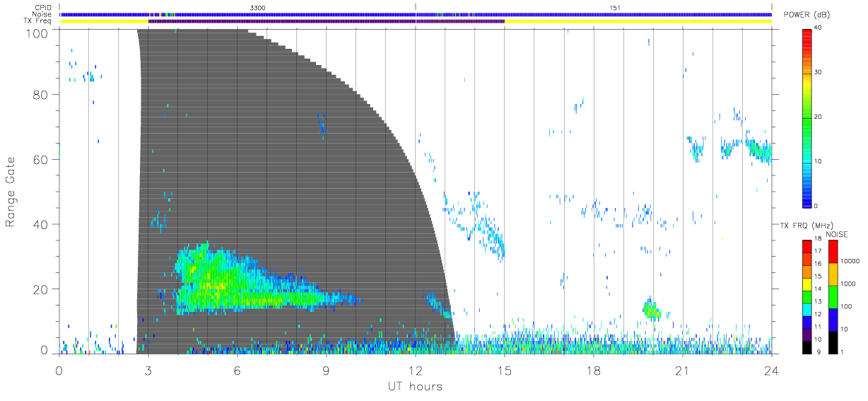Click the 21 tick label on UT hours axis
Screen dimensions: 868x401
pos(683,370)
